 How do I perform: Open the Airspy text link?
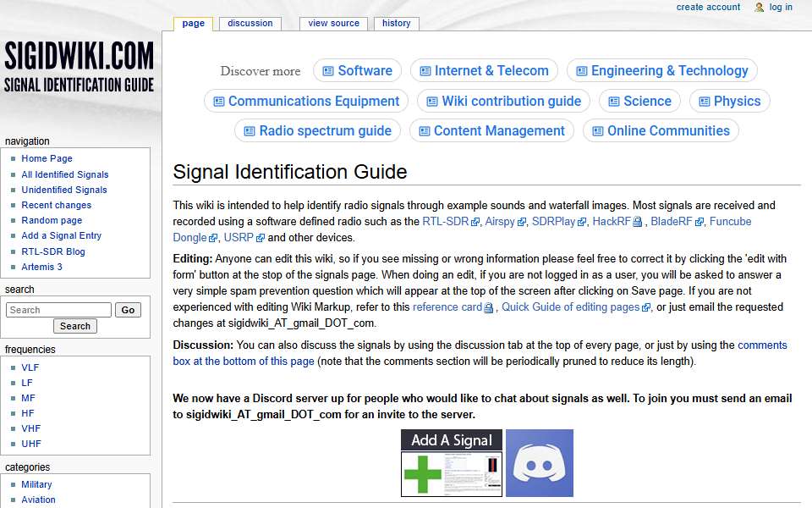tap(500, 221)
